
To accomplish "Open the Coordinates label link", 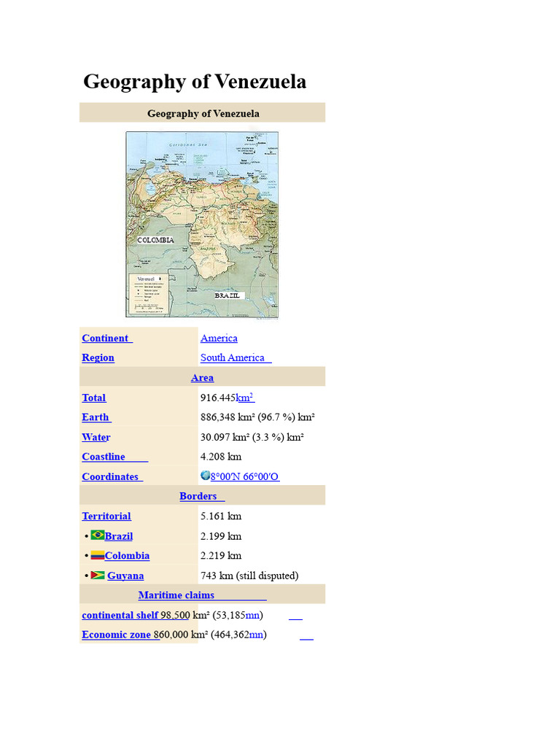I will 112,477.
